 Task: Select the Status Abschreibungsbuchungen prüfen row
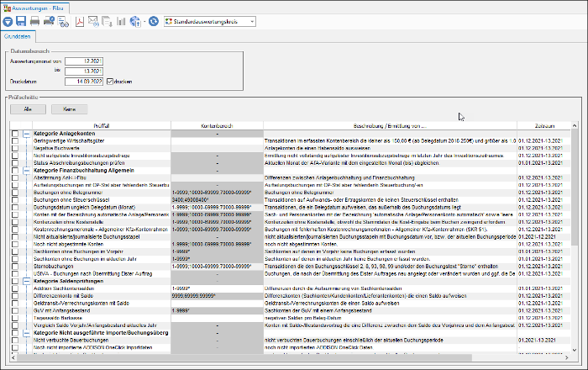point(291,163)
